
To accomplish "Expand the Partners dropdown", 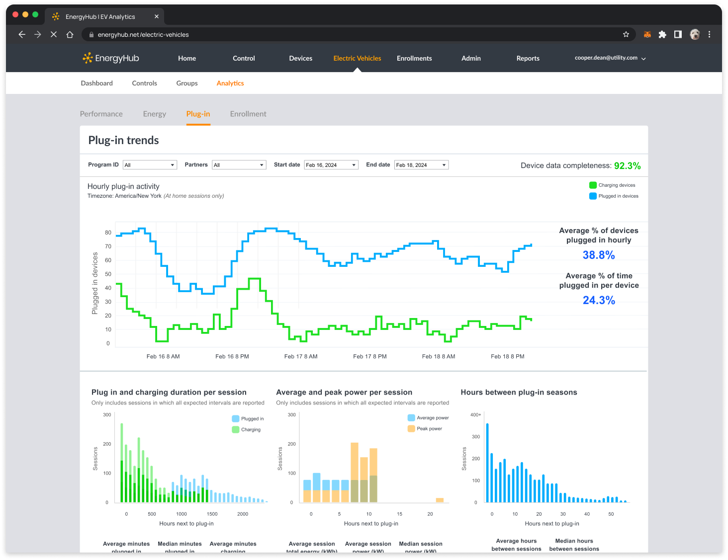I will [239, 165].
